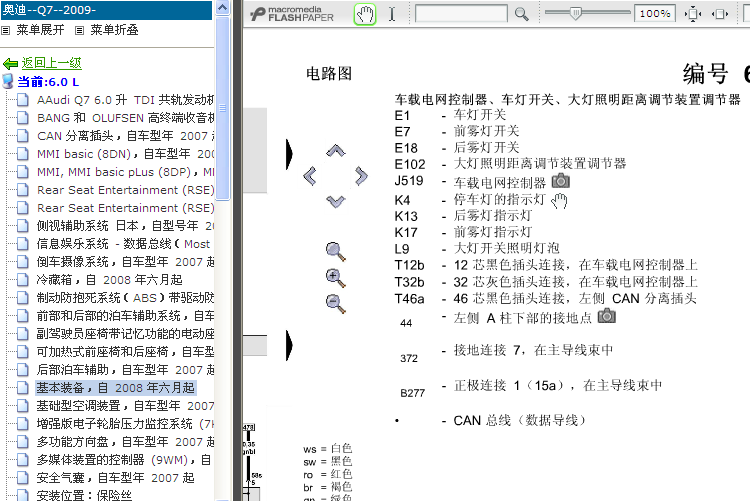Click the green back arrow icon
The image size is (750, 501).
pos(10,63)
